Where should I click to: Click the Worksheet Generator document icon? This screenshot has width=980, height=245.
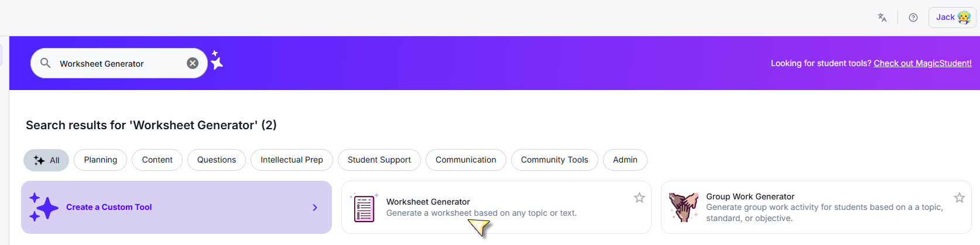click(x=364, y=208)
